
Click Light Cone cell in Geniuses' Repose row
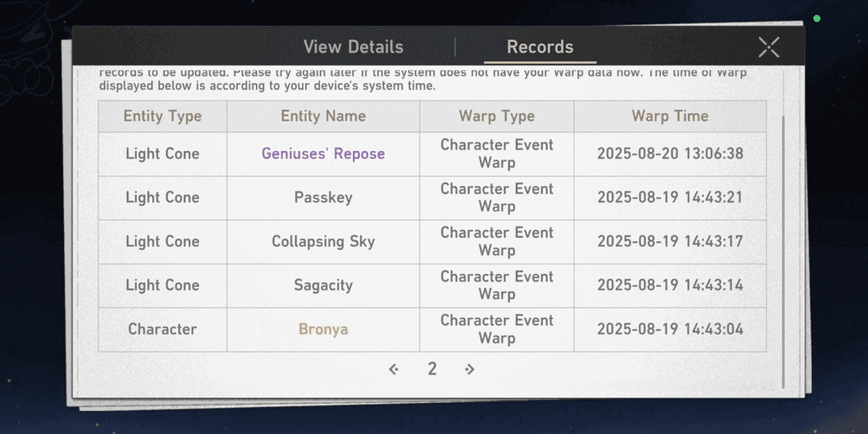pos(162,154)
